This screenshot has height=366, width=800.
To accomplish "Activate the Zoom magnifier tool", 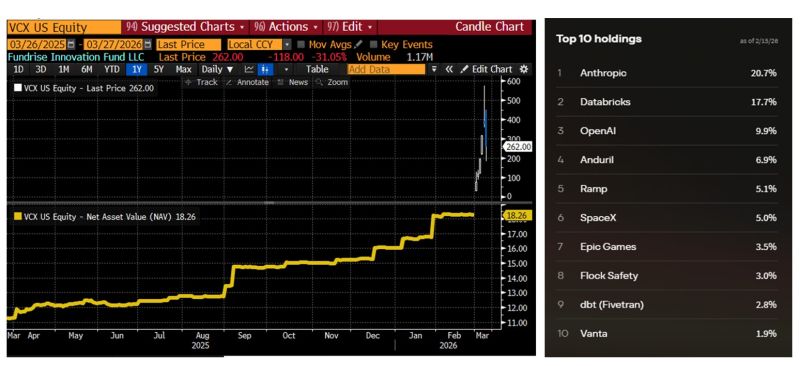I will tap(332, 82).
